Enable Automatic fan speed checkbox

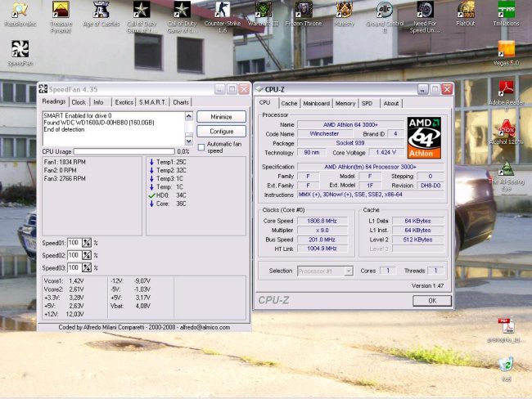(201, 147)
